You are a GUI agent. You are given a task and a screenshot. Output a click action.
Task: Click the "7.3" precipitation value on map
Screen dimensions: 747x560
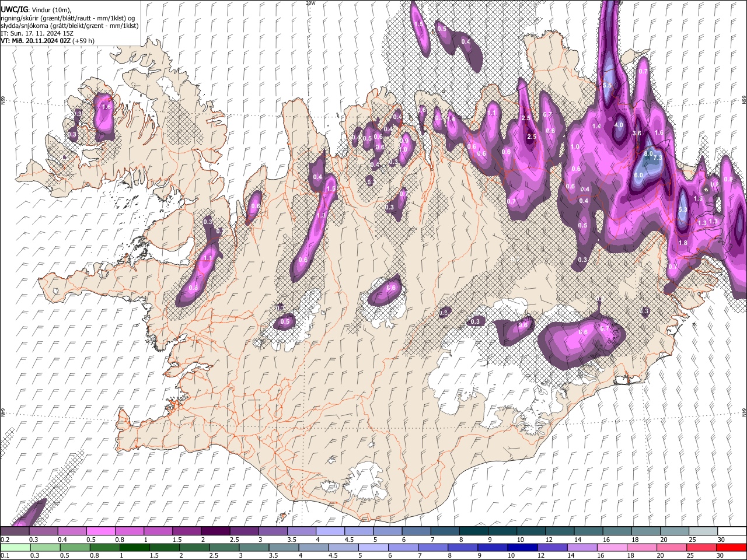[658, 158]
